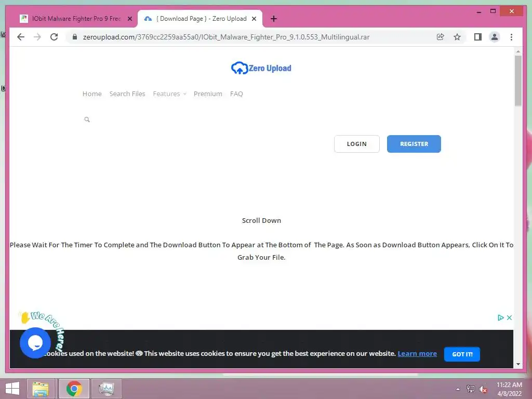Show hidden system tray icons
The width and height of the screenshot is (532, 399).
click(x=458, y=389)
